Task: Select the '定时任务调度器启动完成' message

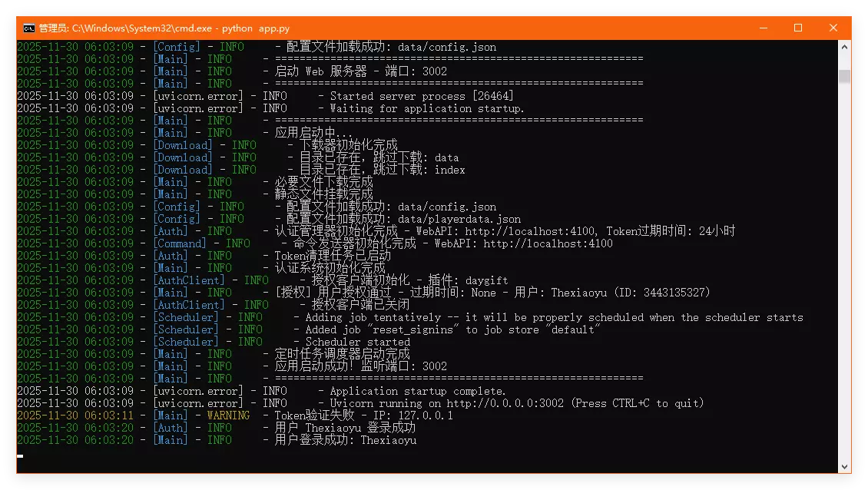Action: (x=342, y=354)
